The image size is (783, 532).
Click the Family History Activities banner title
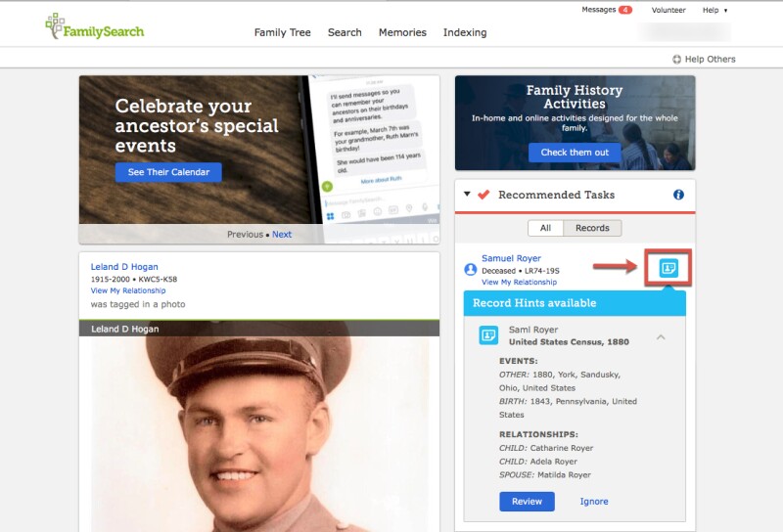575,97
